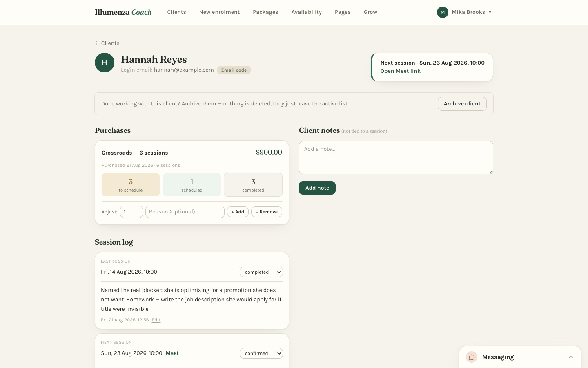
Task: Go back via the ← Clients link
Action: [107, 43]
